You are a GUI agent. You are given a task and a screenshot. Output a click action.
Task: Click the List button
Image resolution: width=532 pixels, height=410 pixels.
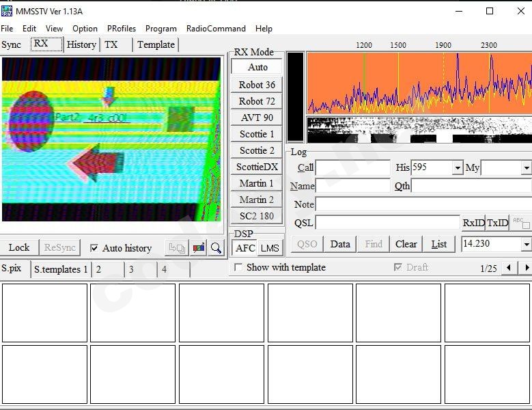coord(439,244)
